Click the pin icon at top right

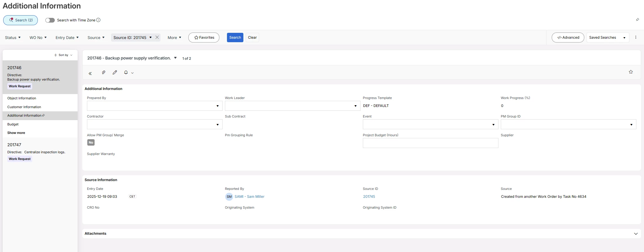(638, 20)
